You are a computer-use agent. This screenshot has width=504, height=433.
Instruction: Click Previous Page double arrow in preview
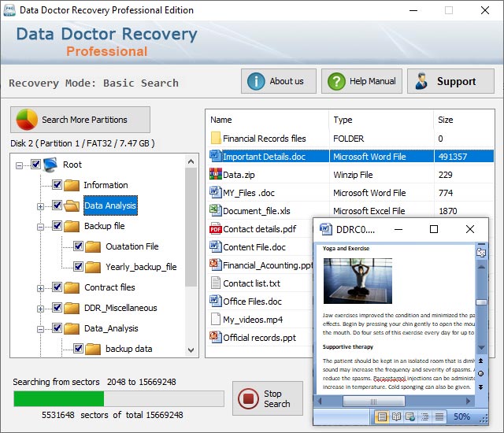click(480, 361)
